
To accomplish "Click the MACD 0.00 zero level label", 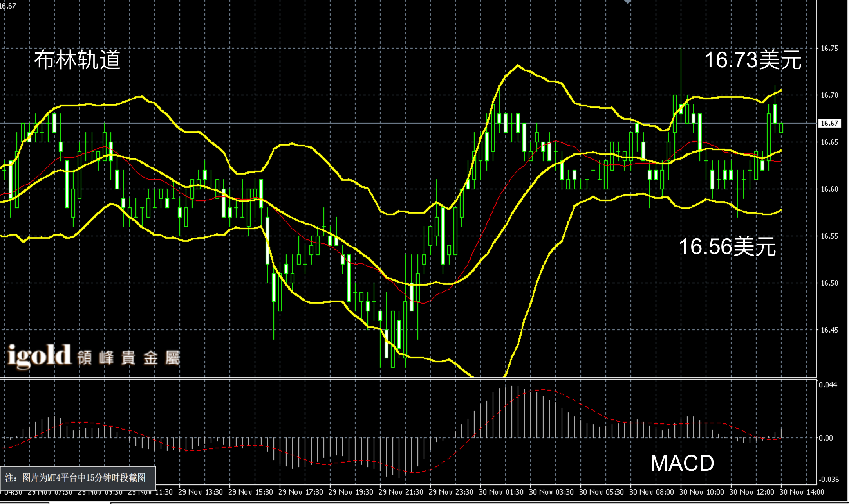I will (826, 438).
